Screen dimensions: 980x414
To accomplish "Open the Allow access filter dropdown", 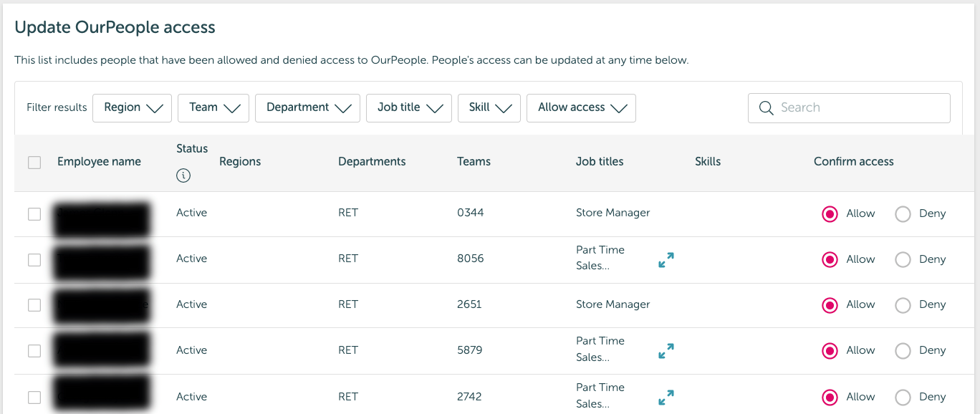I will coord(581,108).
